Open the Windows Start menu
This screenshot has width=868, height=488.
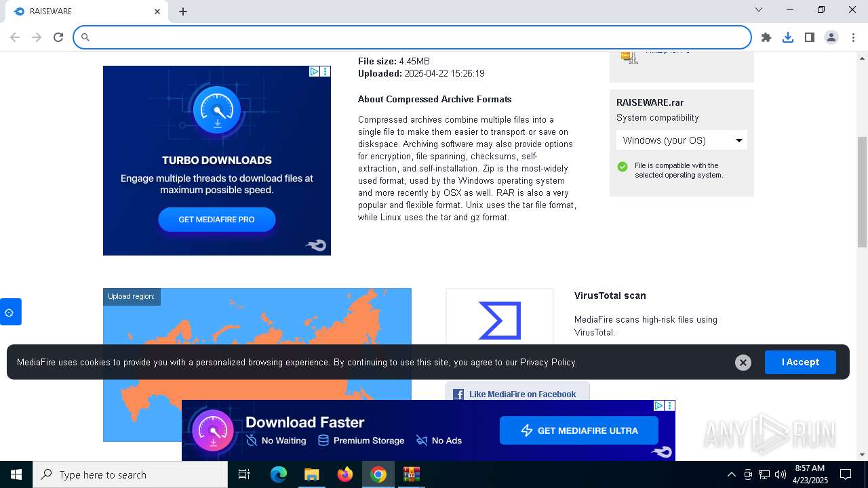coord(16,474)
